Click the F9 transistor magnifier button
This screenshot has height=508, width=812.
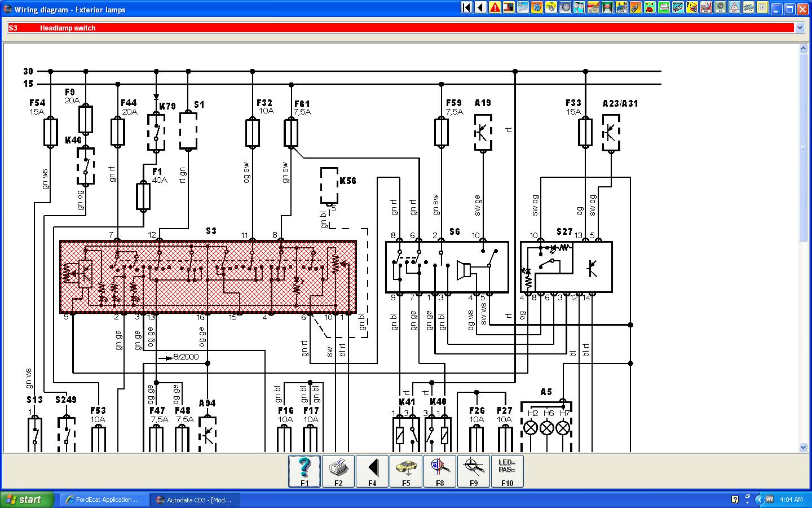pyautogui.click(x=474, y=471)
